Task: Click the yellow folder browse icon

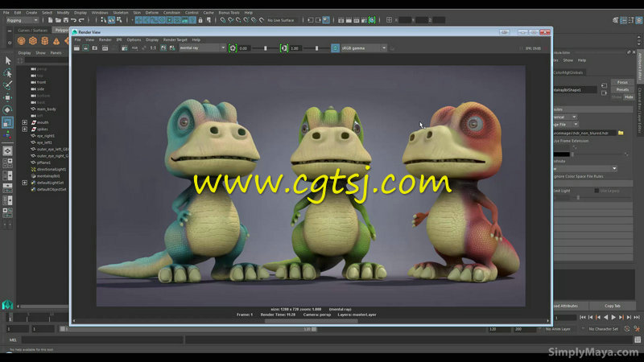Action: 621,133
